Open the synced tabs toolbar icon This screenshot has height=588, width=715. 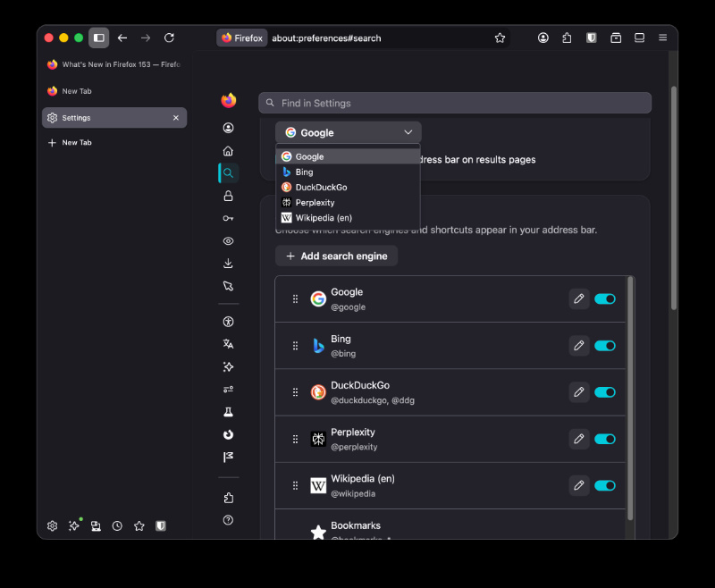click(639, 38)
